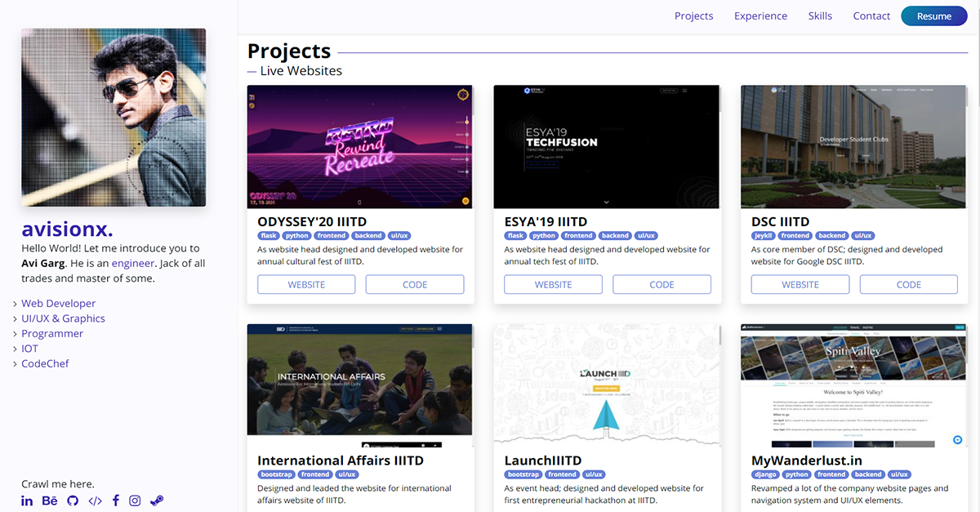
Task: Click the blue chat icon in MyWanderlust preview
Action: (x=957, y=440)
